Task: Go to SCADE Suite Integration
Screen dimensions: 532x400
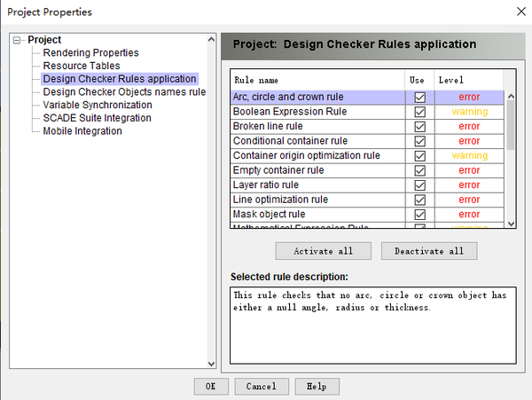Action: (x=97, y=118)
